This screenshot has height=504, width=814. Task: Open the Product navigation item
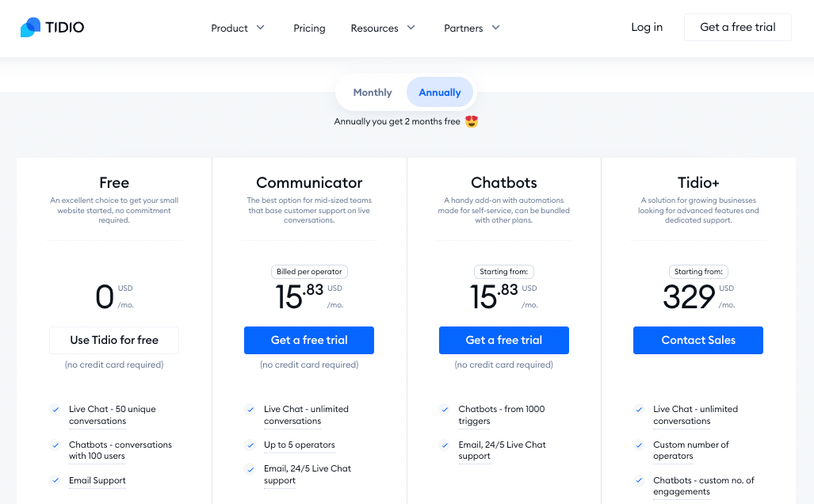229,28
